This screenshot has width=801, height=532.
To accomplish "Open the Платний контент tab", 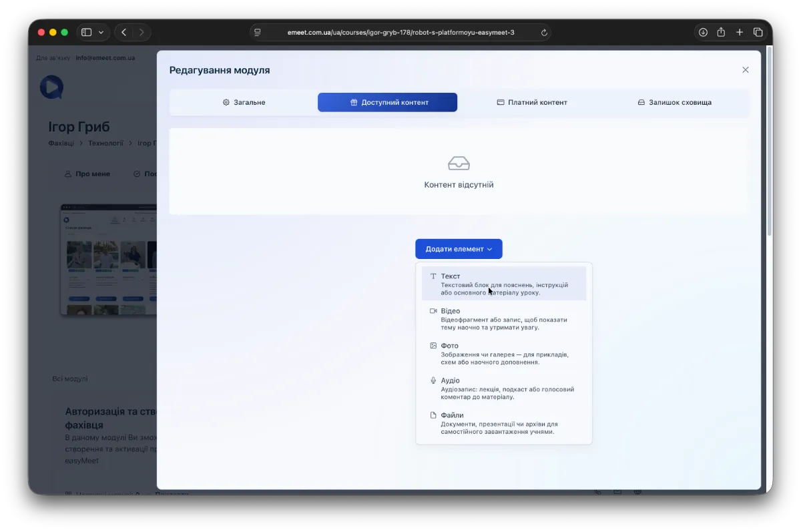I will pyautogui.click(x=531, y=102).
